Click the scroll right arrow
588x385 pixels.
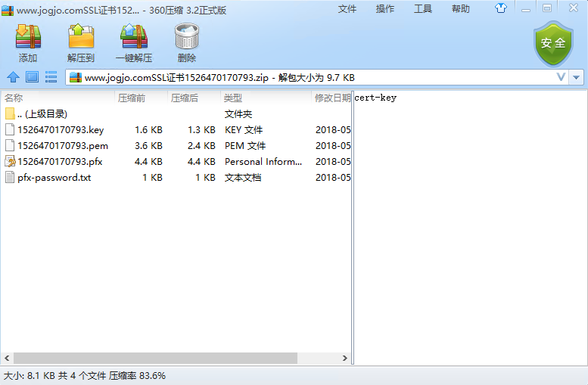pyautogui.click(x=344, y=358)
